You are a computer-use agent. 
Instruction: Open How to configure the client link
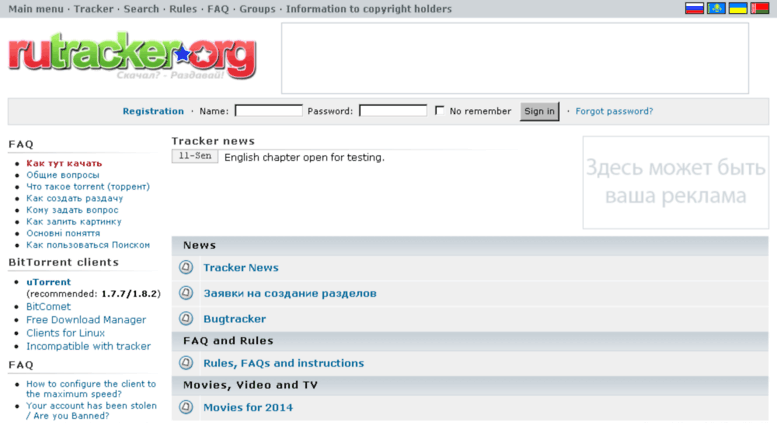click(91, 389)
